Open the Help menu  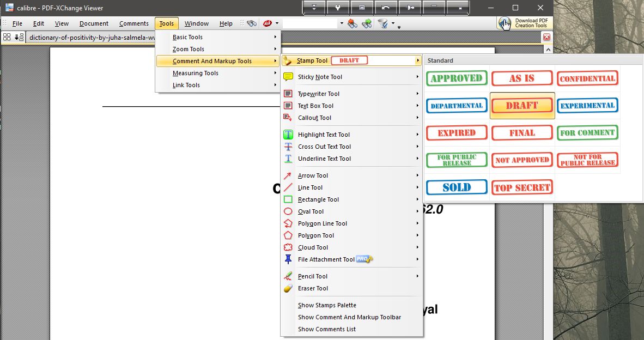click(x=226, y=23)
